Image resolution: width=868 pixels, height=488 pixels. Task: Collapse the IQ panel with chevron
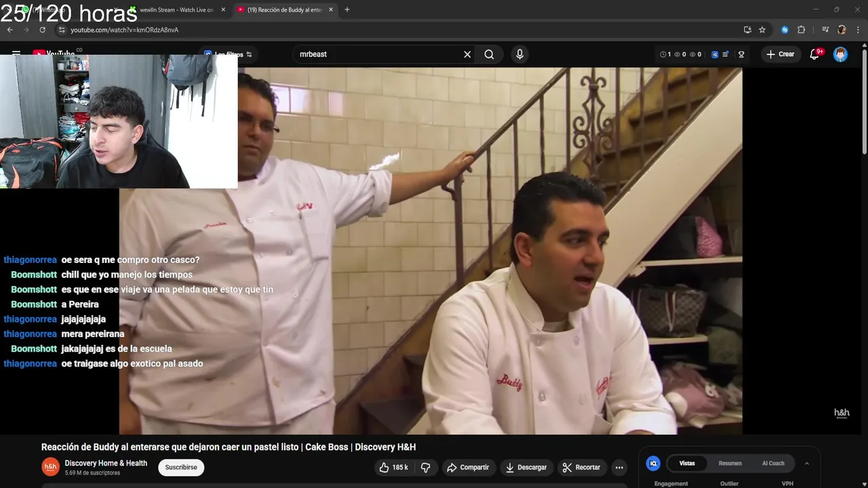pos(807,464)
